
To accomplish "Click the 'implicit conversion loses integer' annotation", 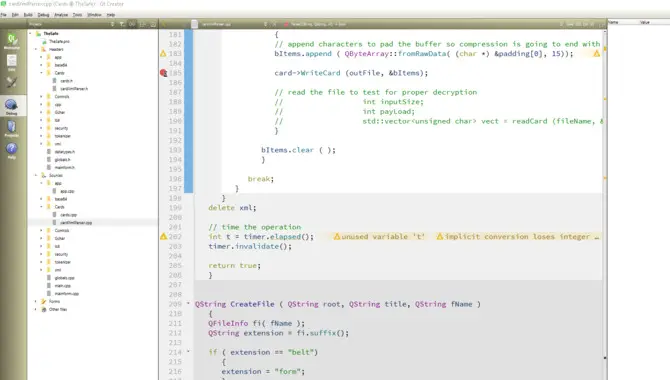I will click(518, 236).
